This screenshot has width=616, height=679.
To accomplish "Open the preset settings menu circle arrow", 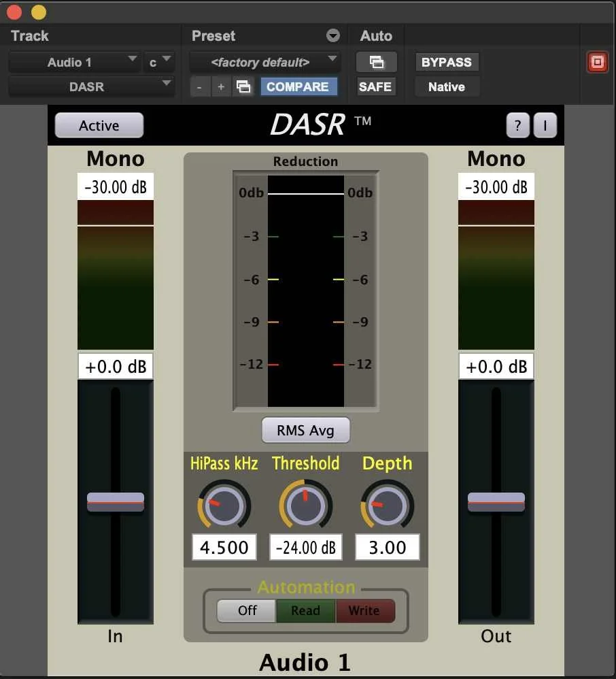I will pyautogui.click(x=333, y=35).
